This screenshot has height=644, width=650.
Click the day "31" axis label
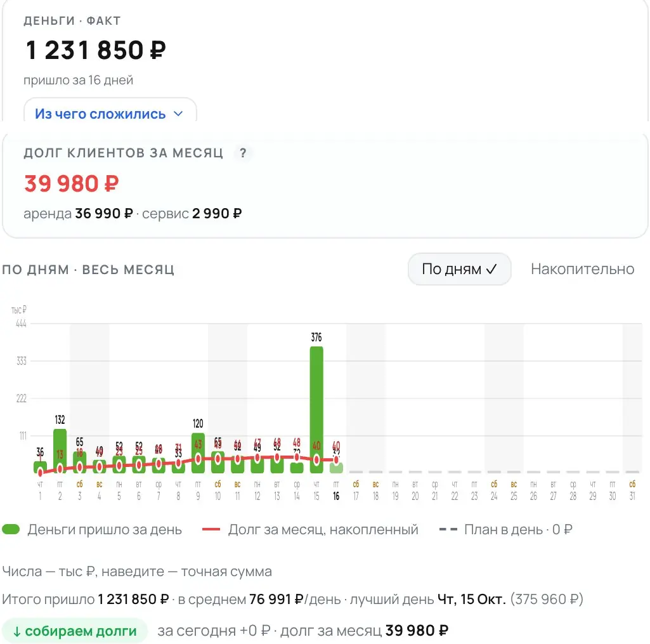coord(632,496)
